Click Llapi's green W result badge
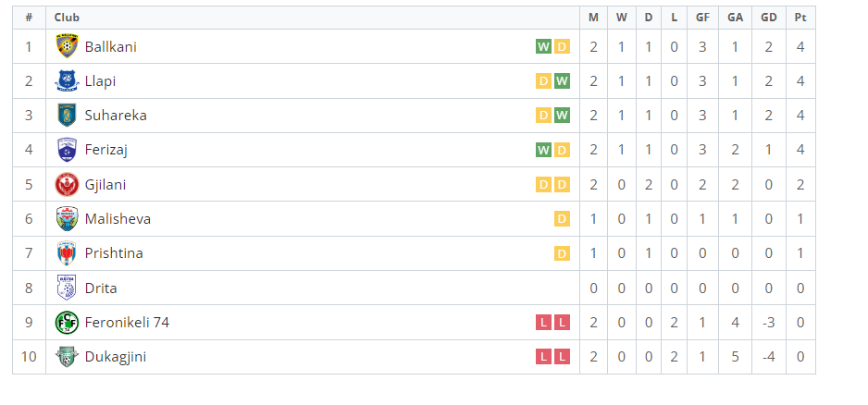Image resolution: width=868 pixels, height=405 pixels. coord(562,81)
